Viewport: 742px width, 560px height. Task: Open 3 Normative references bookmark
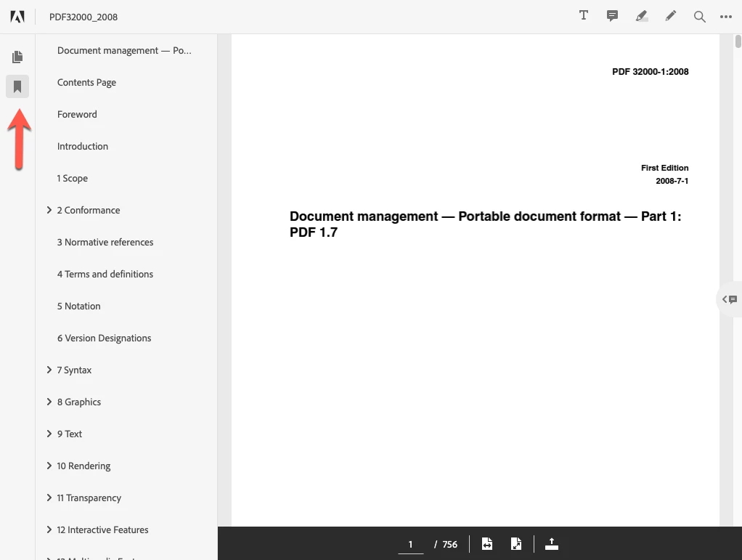pyautogui.click(x=105, y=242)
